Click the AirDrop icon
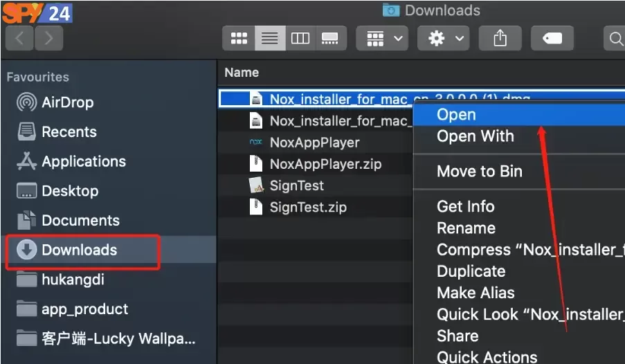Viewport: 625px width, 364px height. (x=27, y=102)
